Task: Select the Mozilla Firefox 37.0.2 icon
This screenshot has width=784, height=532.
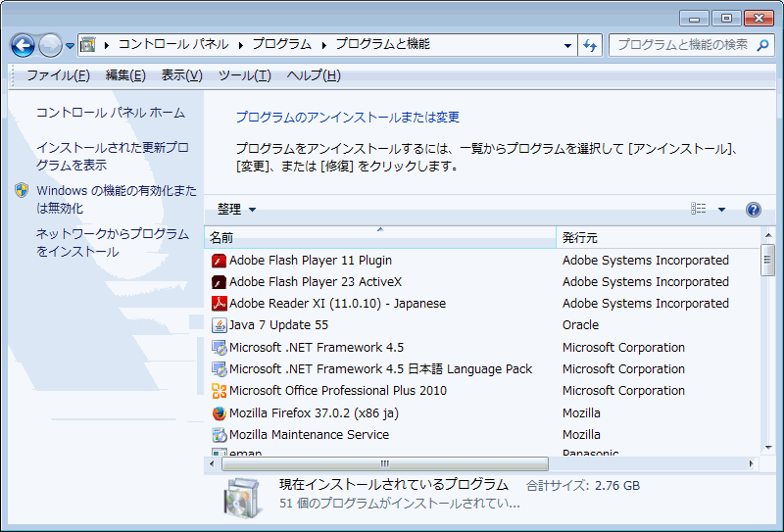Action: tap(219, 413)
